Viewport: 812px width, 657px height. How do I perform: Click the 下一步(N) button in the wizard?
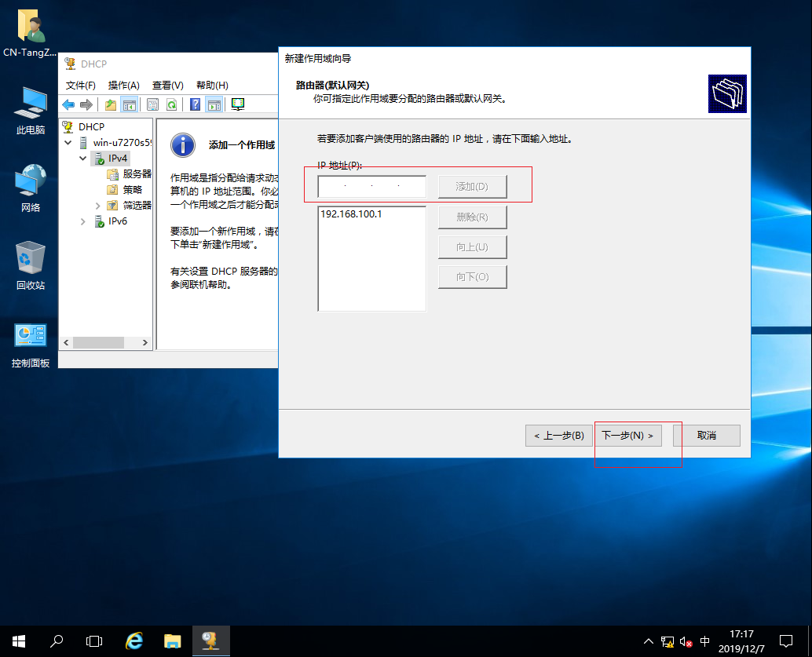click(628, 436)
